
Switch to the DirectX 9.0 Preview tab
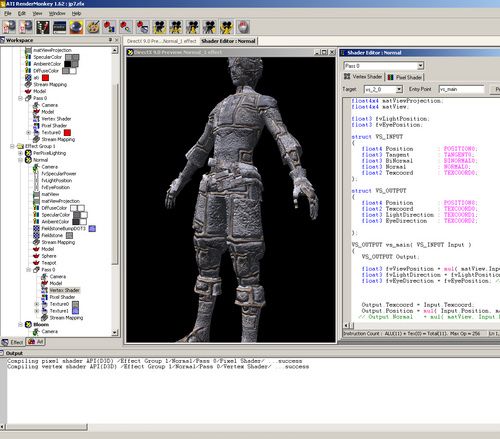pos(161,41)
